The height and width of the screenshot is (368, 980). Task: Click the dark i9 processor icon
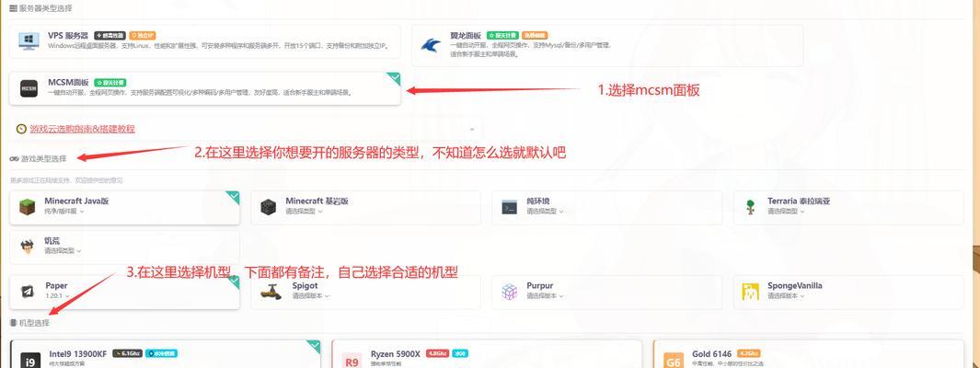29,362
